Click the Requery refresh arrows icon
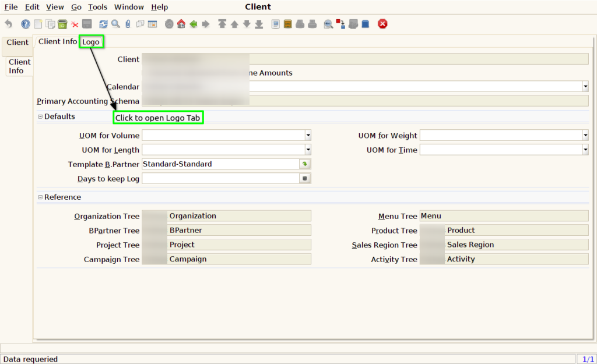 pyautogui.click(x=103, y=24)
